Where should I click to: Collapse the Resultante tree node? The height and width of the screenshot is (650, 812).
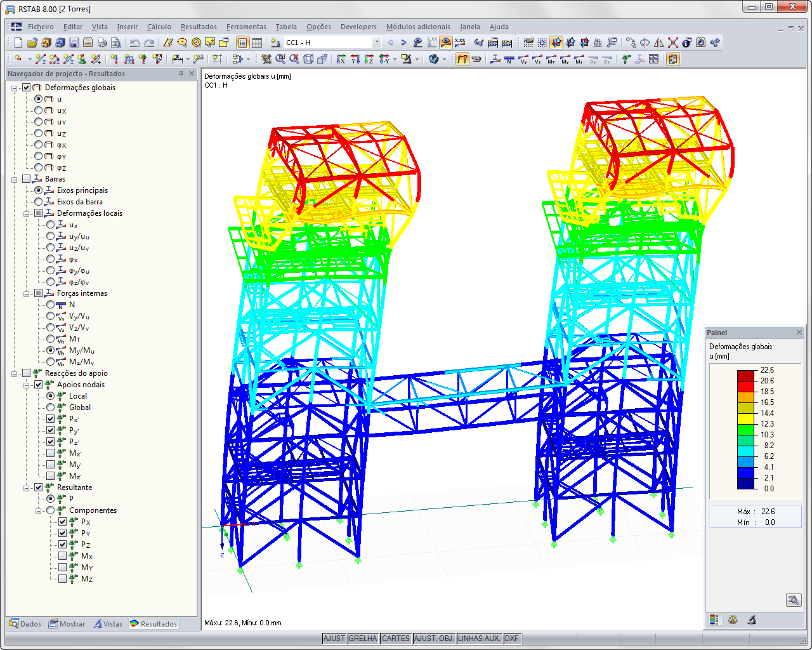tap(27, 488)
